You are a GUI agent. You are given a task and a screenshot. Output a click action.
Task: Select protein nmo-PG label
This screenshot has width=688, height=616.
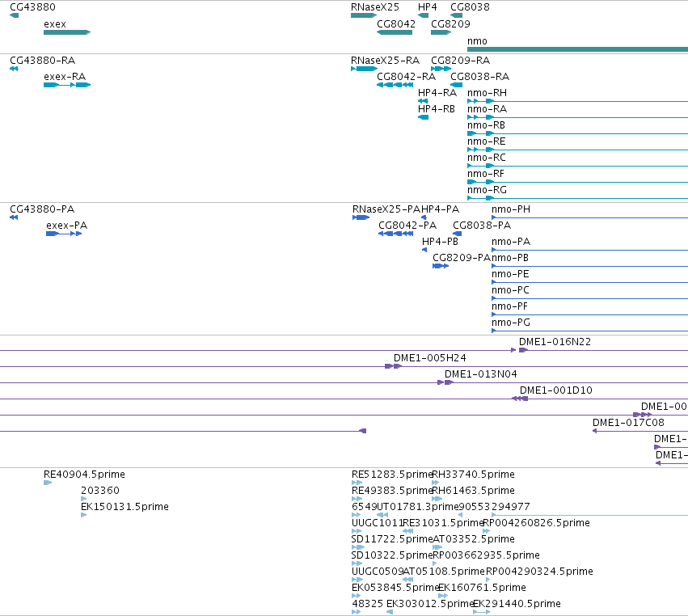(x=511, y=323)
